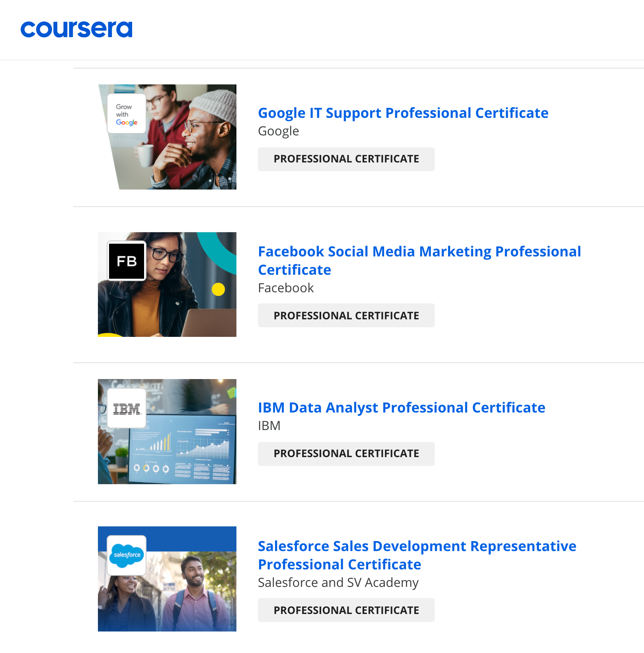Viewport: 644px width, 653px height.
Task: Click Professional Certificate tag under Salesforce and SV Academy
Action: [x=346, y=610]
